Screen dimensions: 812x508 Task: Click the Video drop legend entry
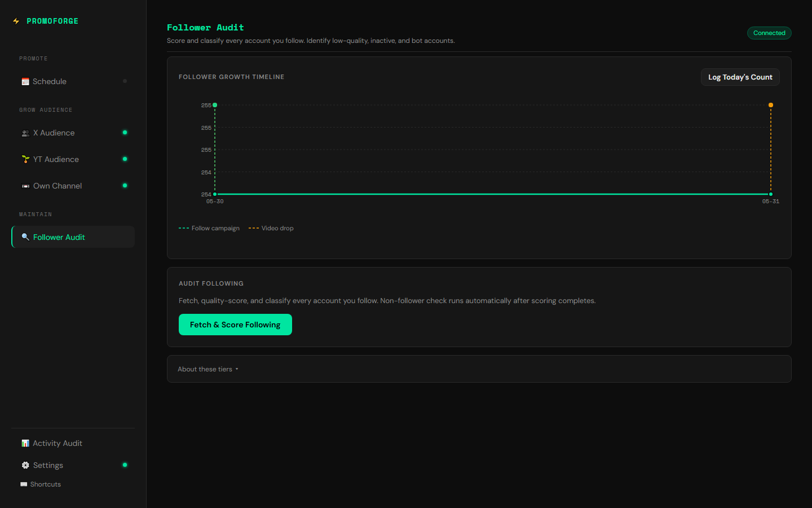[x=271, y=228]
